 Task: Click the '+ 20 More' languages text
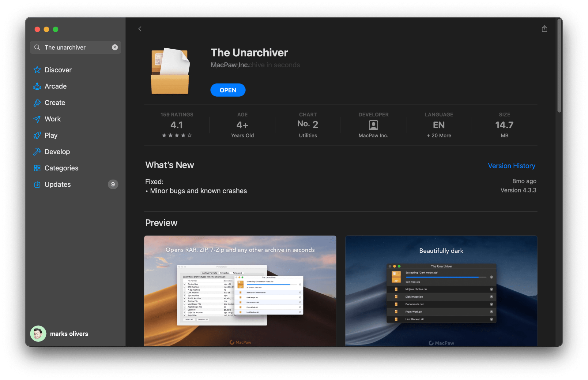(439, 136)
